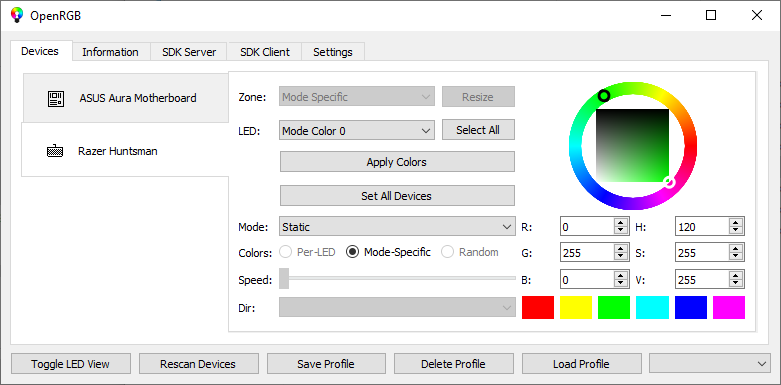Select the ASUS Aura Motherboard device
Screen dimensions: 781x385
tap(126, 98)
